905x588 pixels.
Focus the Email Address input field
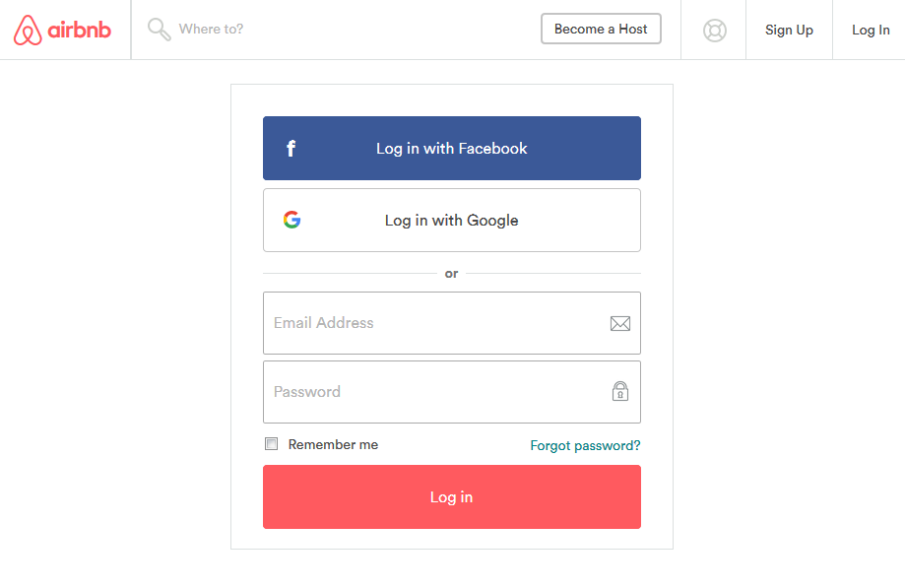[433, 323]
